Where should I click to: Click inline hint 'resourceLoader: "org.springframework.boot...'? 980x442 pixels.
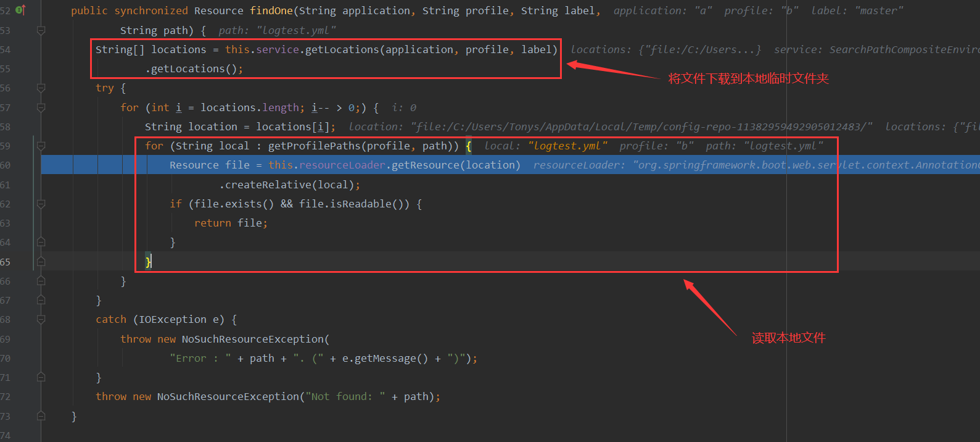point(757,165)
